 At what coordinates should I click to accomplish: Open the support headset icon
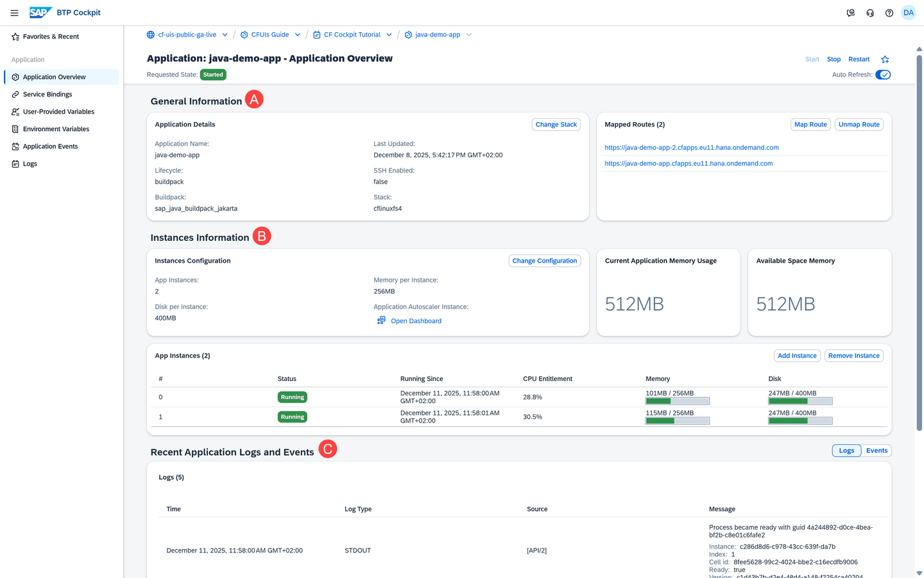(x=870, y=13)
